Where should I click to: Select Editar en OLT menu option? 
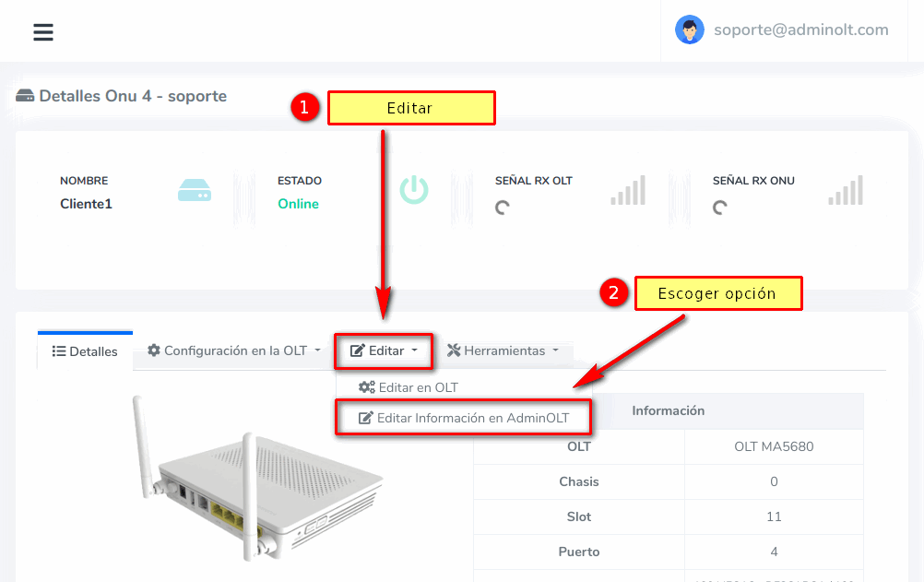pos(409,387)
